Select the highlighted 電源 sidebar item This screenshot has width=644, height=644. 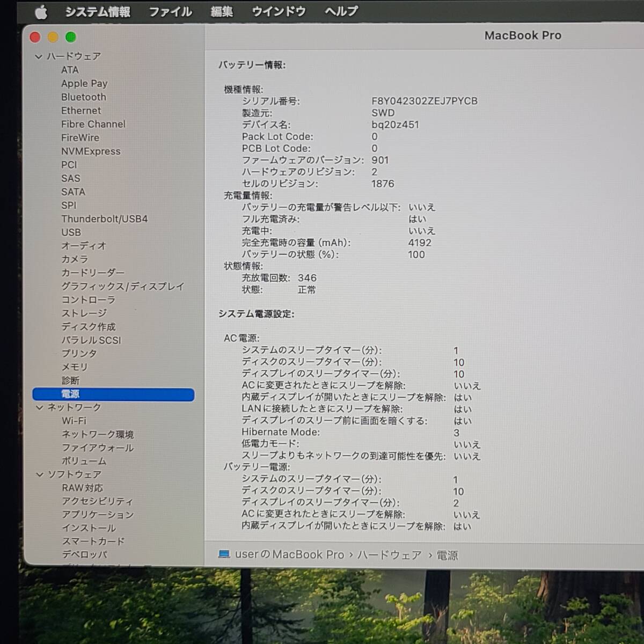113,394
